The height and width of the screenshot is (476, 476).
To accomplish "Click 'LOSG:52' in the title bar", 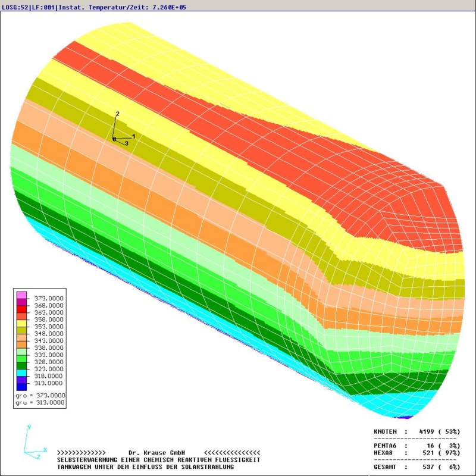I will pyautogui.click(x=15, y=7).
